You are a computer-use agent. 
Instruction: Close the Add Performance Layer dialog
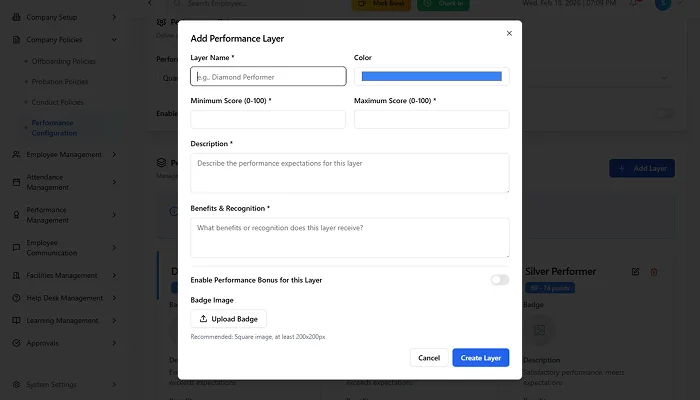click(x=508, y=33)
